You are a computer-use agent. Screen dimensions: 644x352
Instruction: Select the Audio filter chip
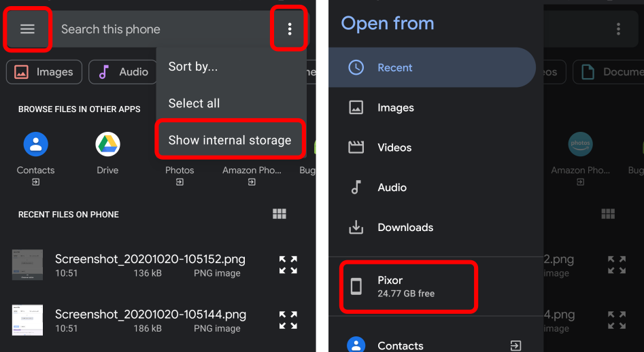pyautogui.click(x=123, y=72)
